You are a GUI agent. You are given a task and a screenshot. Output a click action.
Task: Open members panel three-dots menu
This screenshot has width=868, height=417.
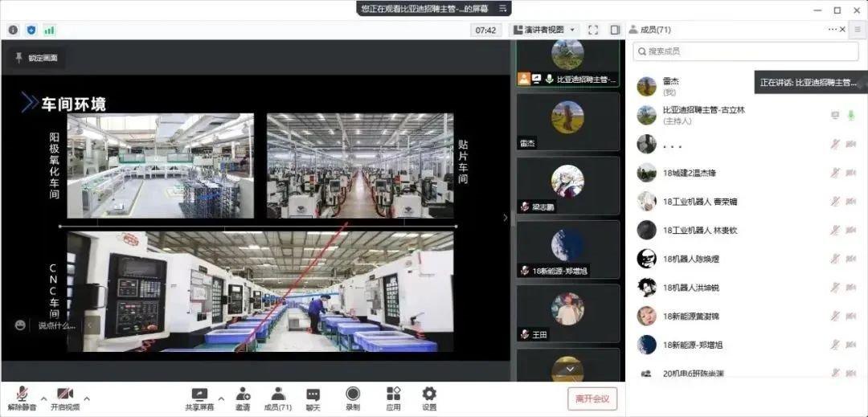tap(833, 29)
